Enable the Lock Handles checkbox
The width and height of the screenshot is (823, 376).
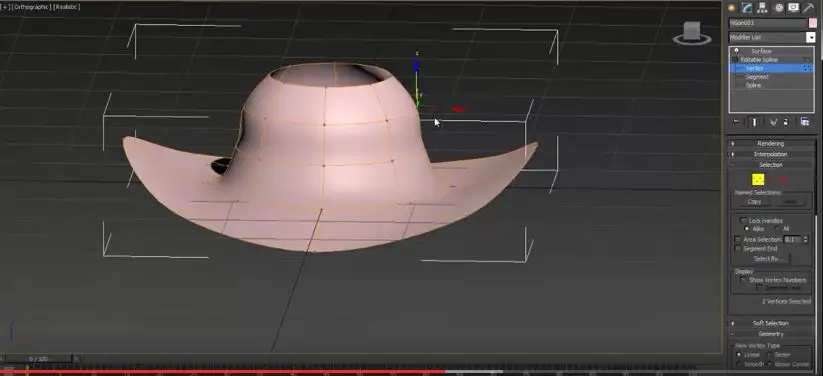pyautogui.click(x=743, y=221)
